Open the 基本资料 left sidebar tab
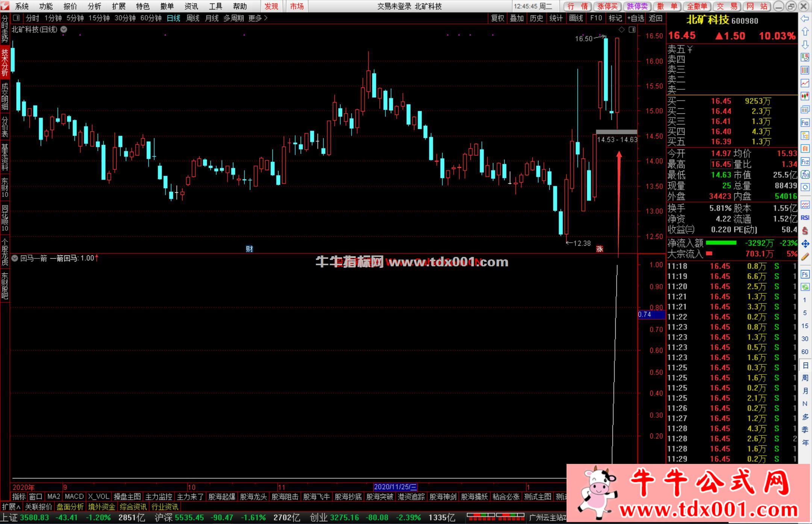The width and height of the screenshot is (812, 524). click(5, 157)
